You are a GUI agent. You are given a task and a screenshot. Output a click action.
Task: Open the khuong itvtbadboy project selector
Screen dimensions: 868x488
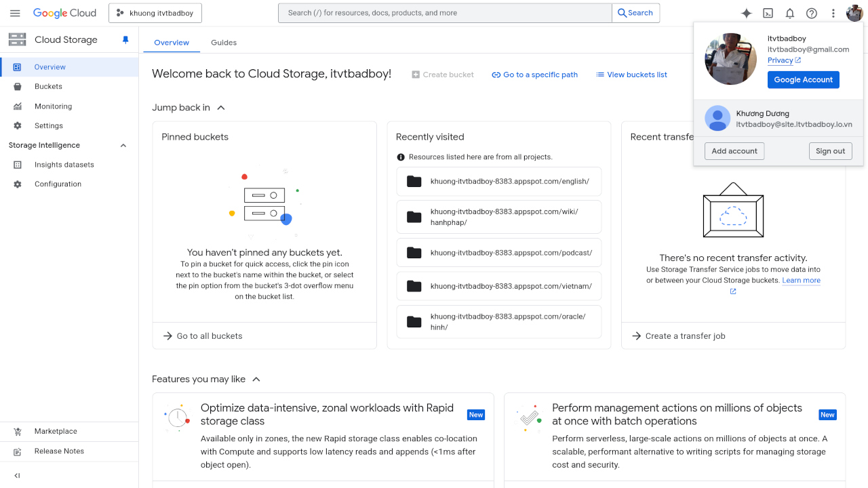155,13
